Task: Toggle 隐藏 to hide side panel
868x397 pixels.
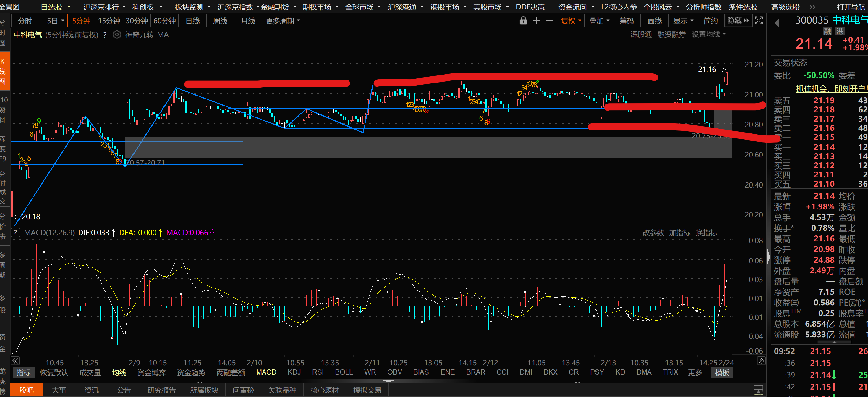Action: [x=738, y=21]
